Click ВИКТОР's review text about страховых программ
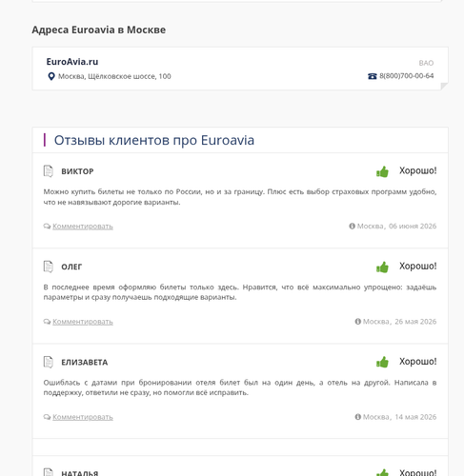 pyautogui.click(x=240, y=197)
